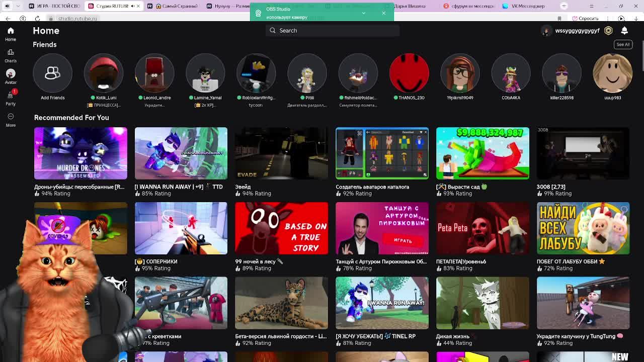The width and height of the screenshot is (644, 362).
Task: Open Создатель аватаров каталога thumbnail
Action: click(382, 153)
